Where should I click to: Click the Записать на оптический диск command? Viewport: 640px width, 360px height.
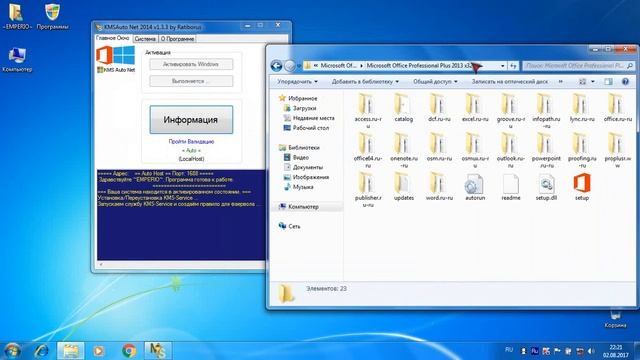[x=510, y=82]
